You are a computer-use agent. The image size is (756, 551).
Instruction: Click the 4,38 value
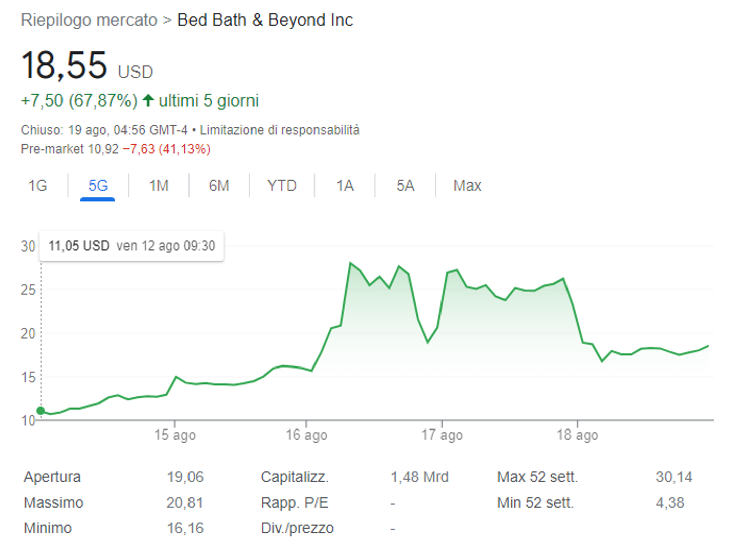tap(670, 503)
